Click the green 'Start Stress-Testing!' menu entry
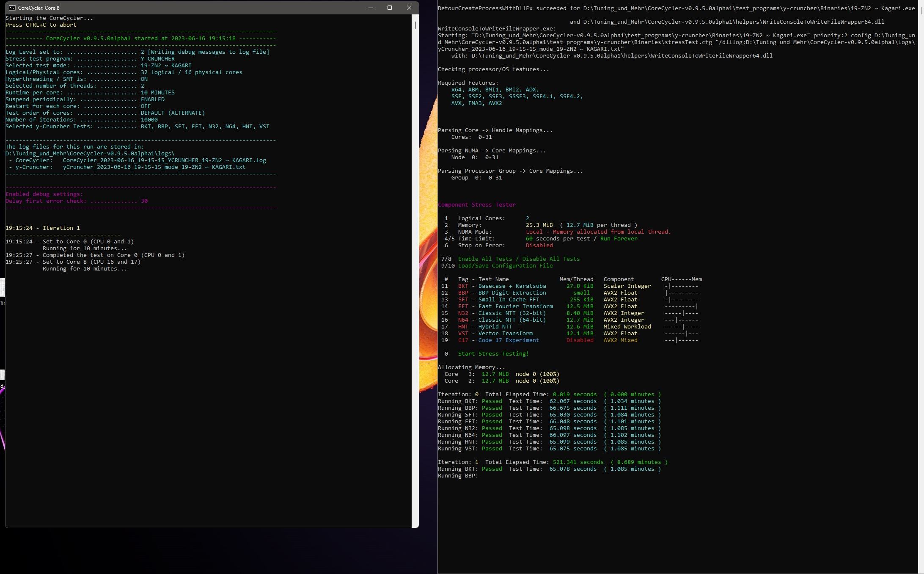 (493, 354)
